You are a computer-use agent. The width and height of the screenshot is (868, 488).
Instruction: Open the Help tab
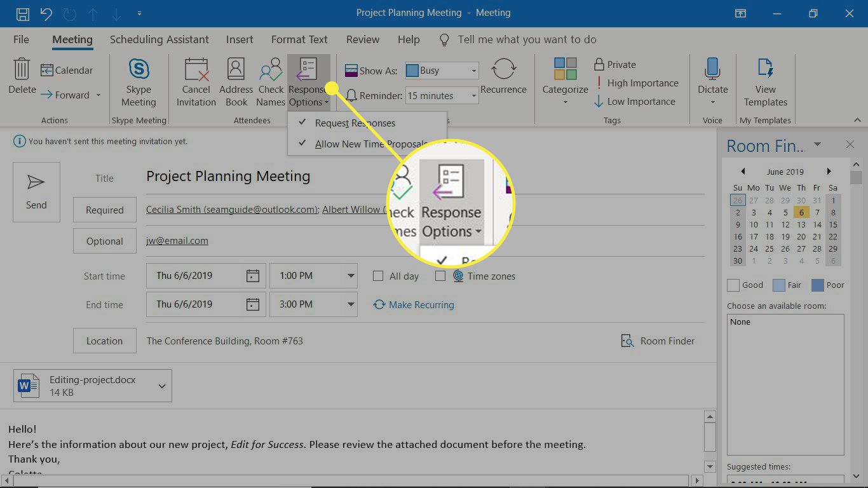point(409,39)
